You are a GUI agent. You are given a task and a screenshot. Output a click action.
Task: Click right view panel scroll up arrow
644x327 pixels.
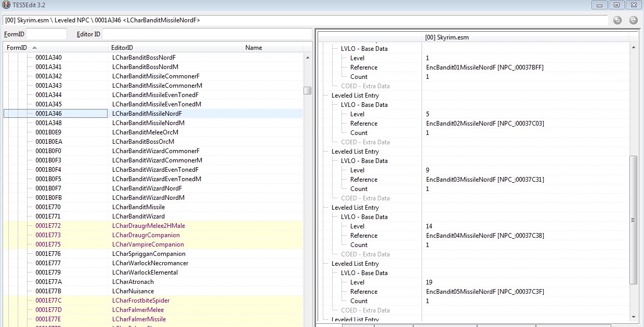633,47
